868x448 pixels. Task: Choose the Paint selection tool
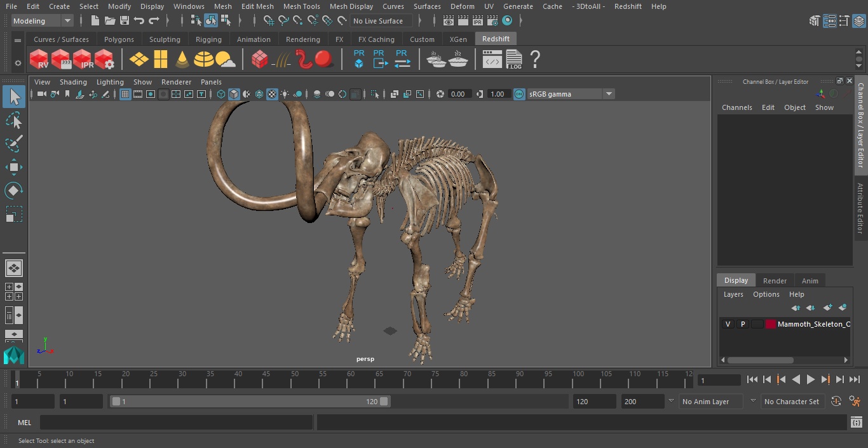[x=14, y=144]
